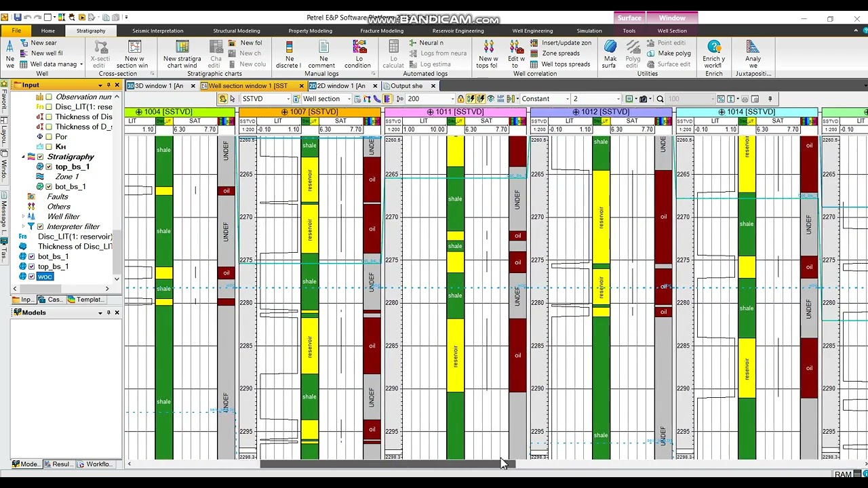The height and width of the screenshot is (488, 868).
Task: Click the New discrete log icon
Action: pyautogui.click(x=289, y=46)
